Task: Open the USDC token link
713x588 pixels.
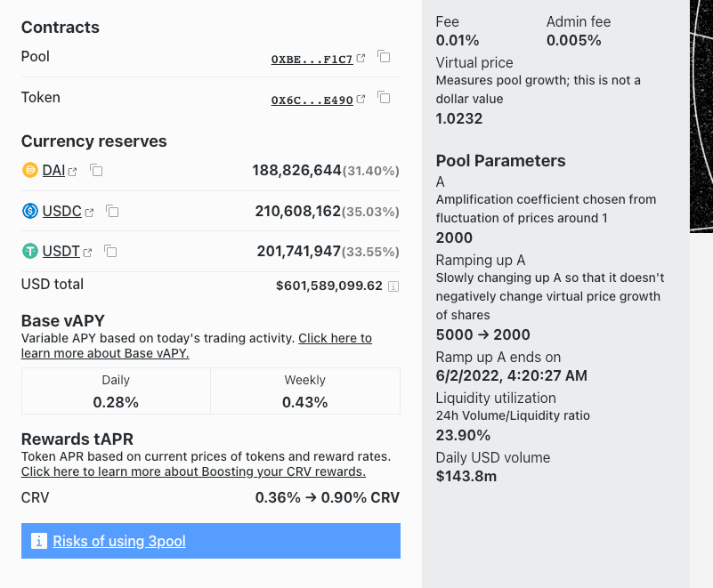Action: 61,211
